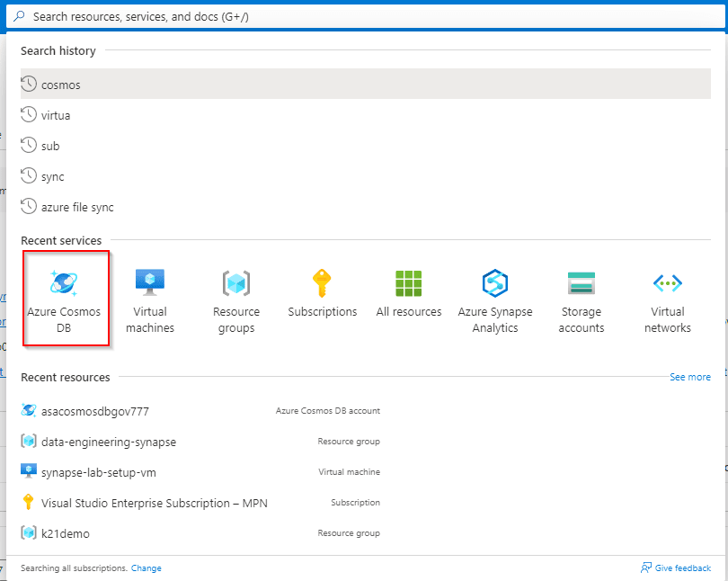Open asacosmosdbgov777 Cosmos DB account
728x581 pixels.
(x=94, y=411)
